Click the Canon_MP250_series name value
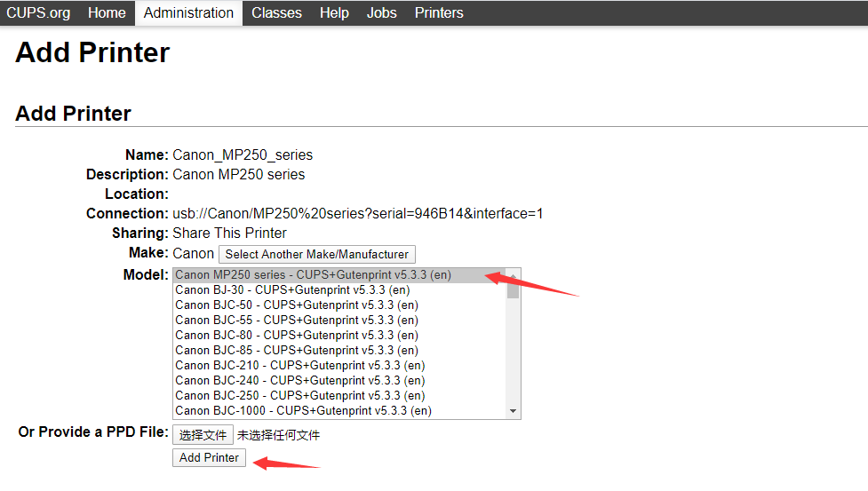The height and width of the screenshot is (491, 868). (x=243, y=154)
